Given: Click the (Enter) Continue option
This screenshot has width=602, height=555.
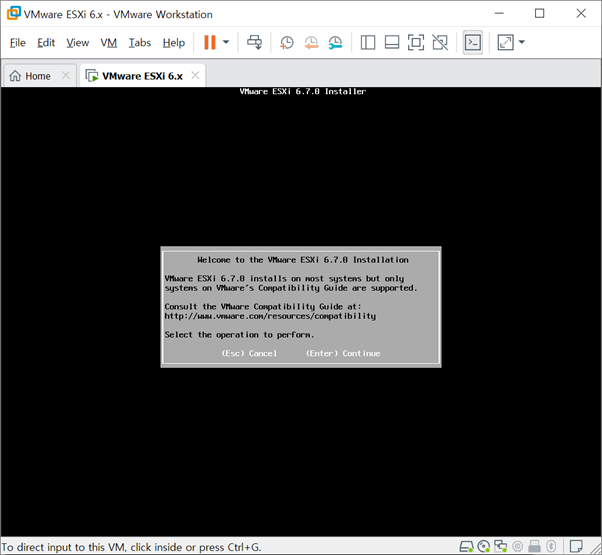Looking at the screenshot, I should pos(343,353).
